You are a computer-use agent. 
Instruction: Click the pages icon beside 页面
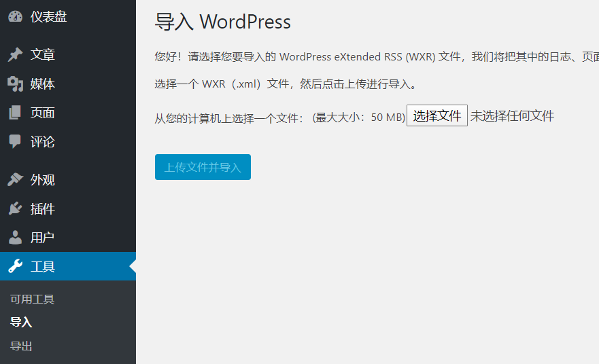click(15, 113)
